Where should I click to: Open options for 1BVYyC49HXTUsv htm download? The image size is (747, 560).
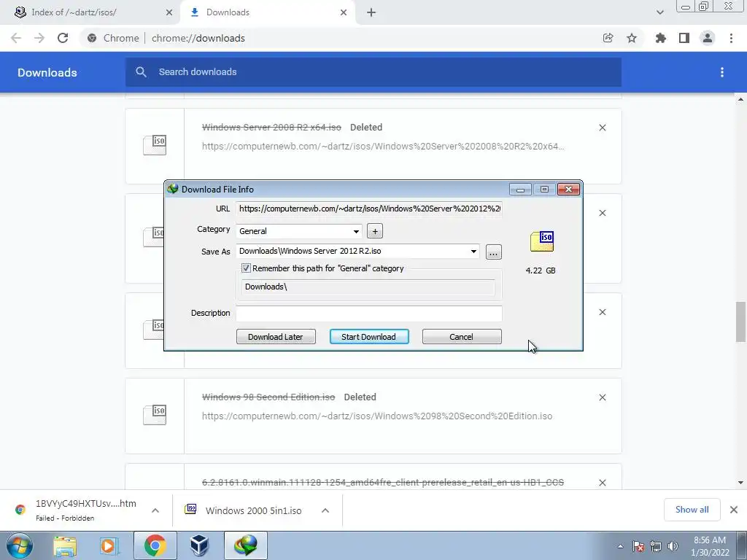click(x=155, y=510)
